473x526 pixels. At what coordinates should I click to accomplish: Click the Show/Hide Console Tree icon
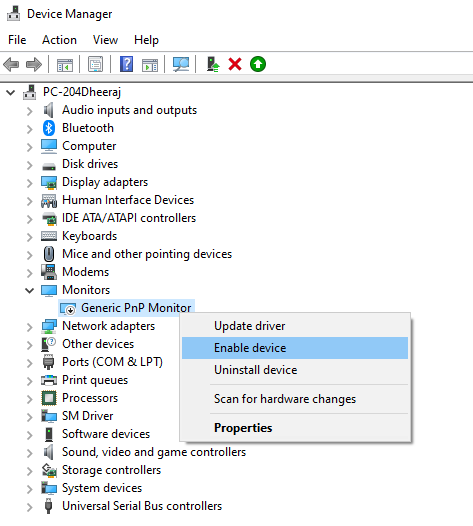click(65, 64)
